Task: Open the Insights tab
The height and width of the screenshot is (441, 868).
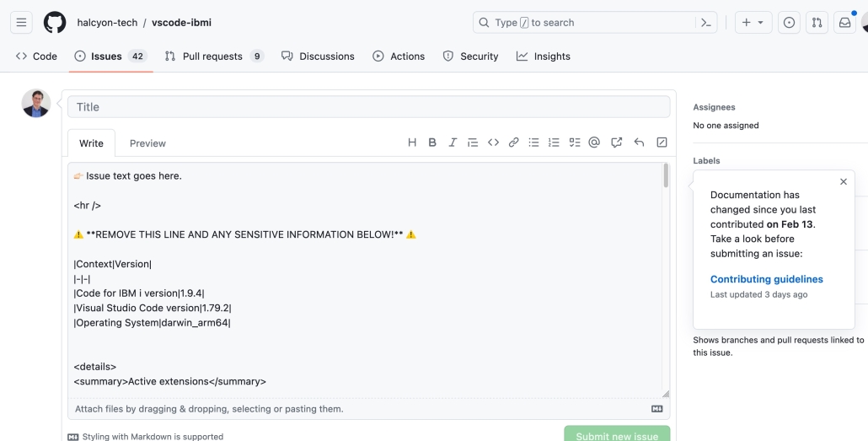Action: 543,56
